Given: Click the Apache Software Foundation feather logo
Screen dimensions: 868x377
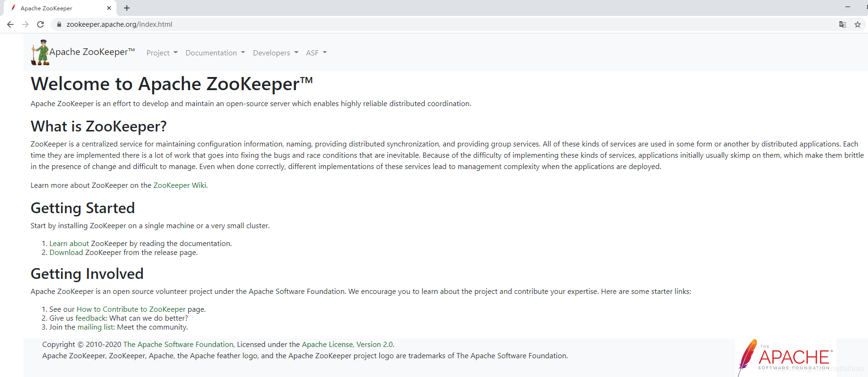Looking at the screenshot, I should point(786,358).
